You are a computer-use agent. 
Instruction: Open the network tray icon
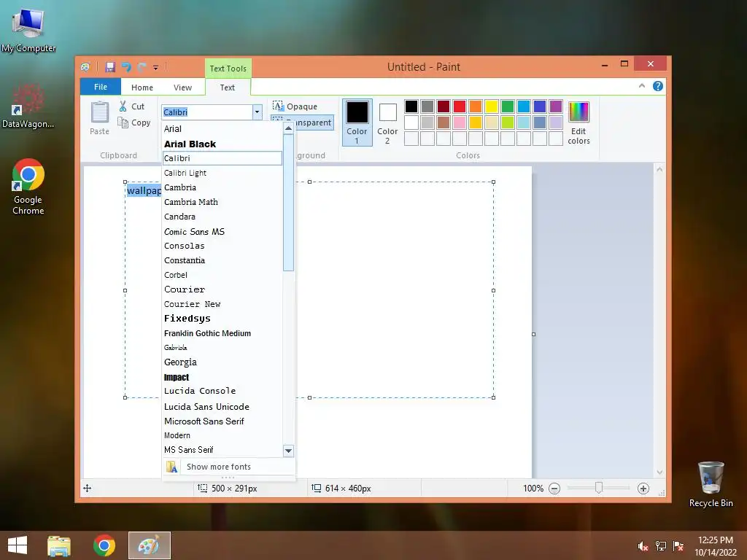(x=661, y=546)
